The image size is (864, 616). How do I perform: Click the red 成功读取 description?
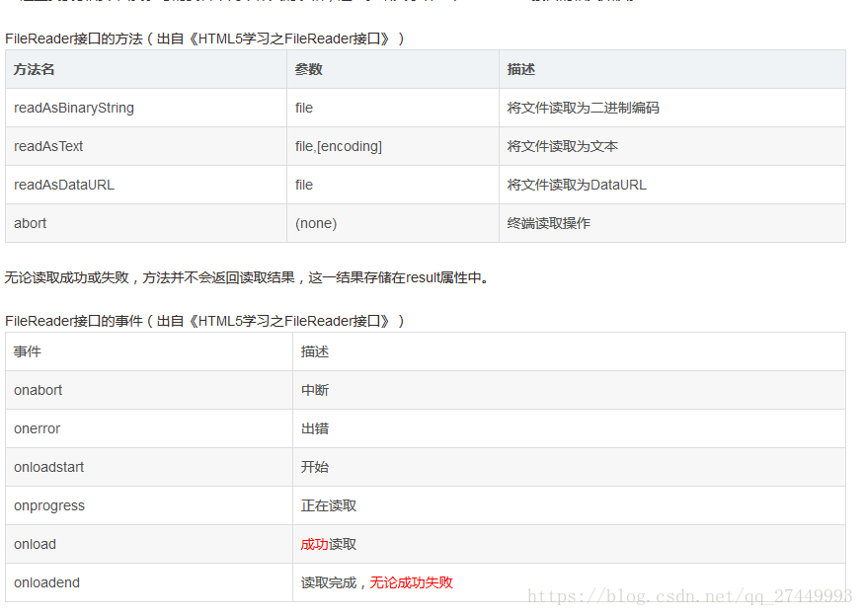point(329,544)
